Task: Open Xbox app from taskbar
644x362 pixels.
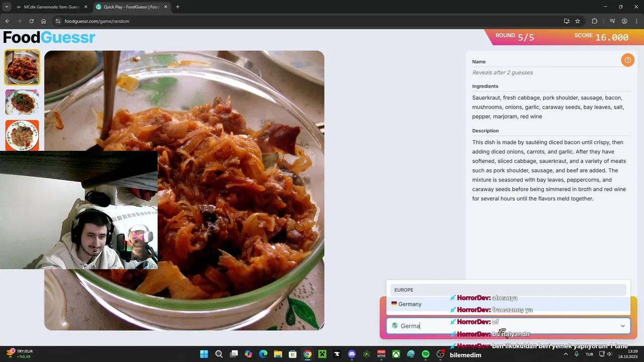Action: [396, 354]
